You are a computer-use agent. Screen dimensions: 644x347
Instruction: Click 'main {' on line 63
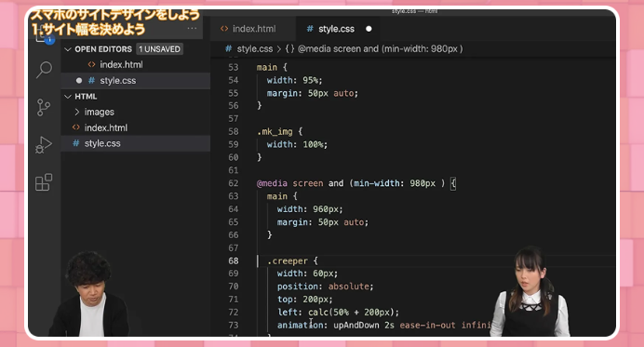pyautogui.click(x=282, y=196)
